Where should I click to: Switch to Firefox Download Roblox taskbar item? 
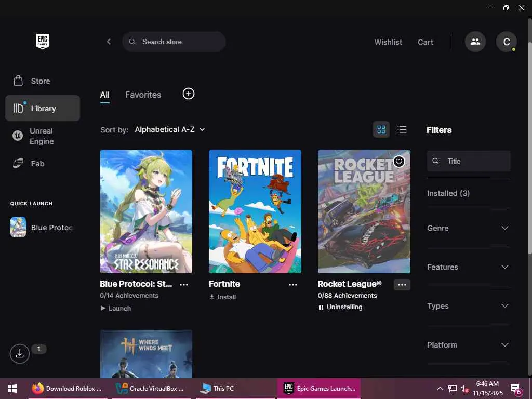pyautogui.click(x=68, y=389)
